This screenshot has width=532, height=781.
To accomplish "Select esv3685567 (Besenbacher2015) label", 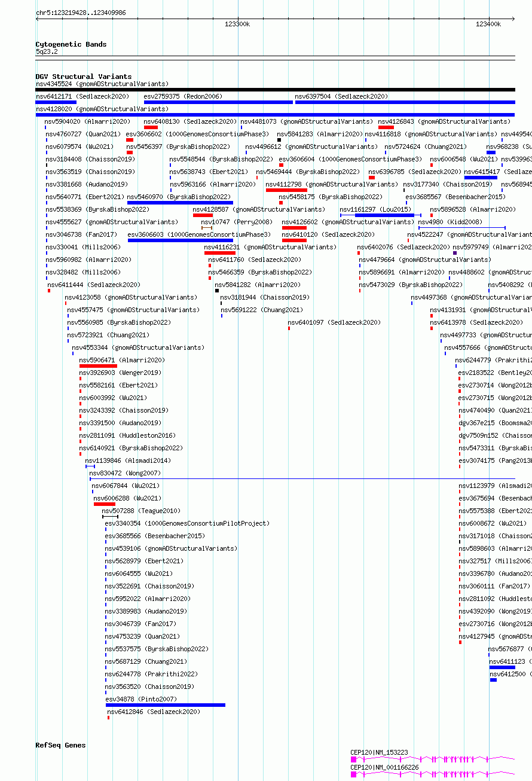I will (455, 197).
